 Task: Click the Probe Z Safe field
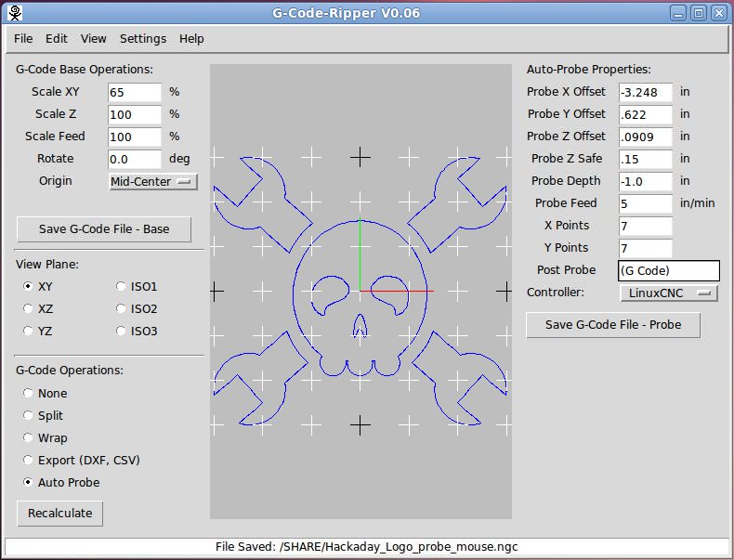646,159
